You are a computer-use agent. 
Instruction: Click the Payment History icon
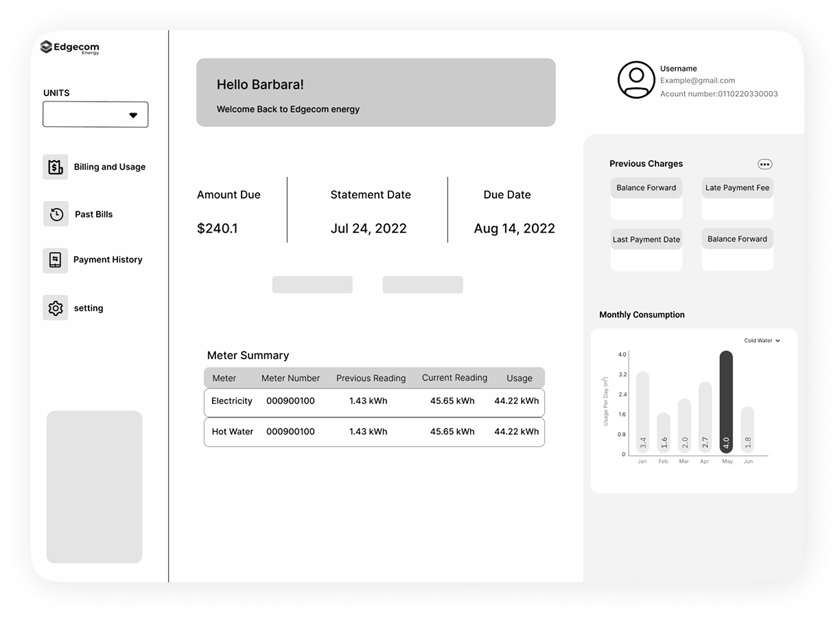pyautogui.click(x=56, y=260)
